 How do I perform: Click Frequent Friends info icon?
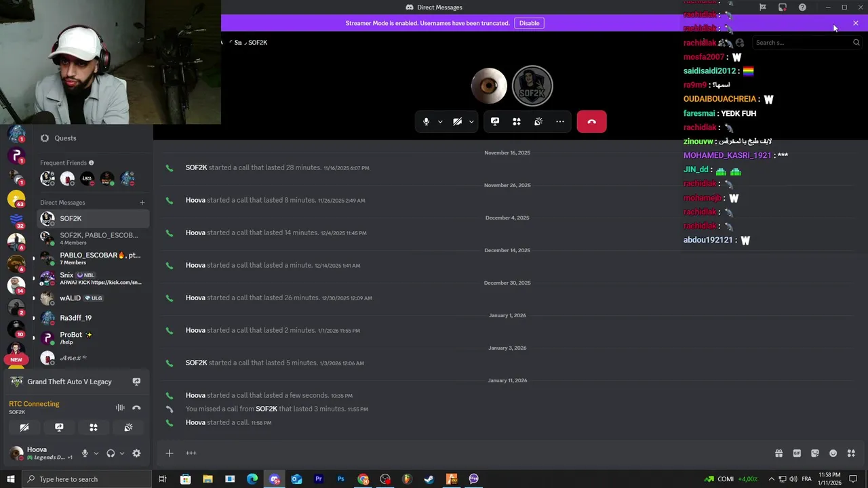point(92,163)
